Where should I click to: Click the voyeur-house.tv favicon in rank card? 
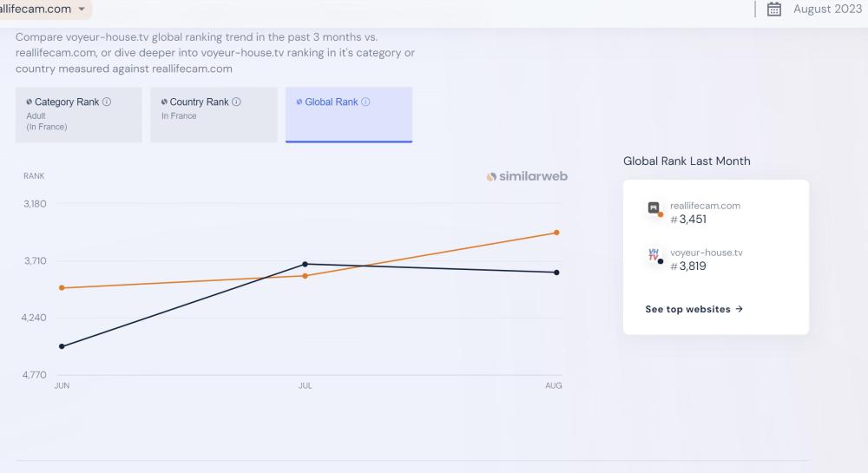coord(654,255)
